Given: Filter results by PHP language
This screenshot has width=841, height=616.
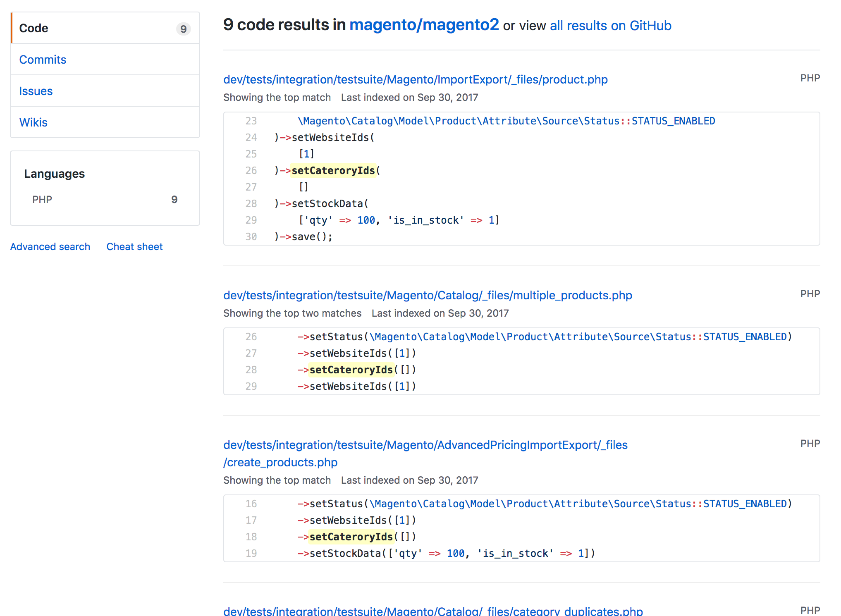Looking at the screenshot, I should point(42,199).
